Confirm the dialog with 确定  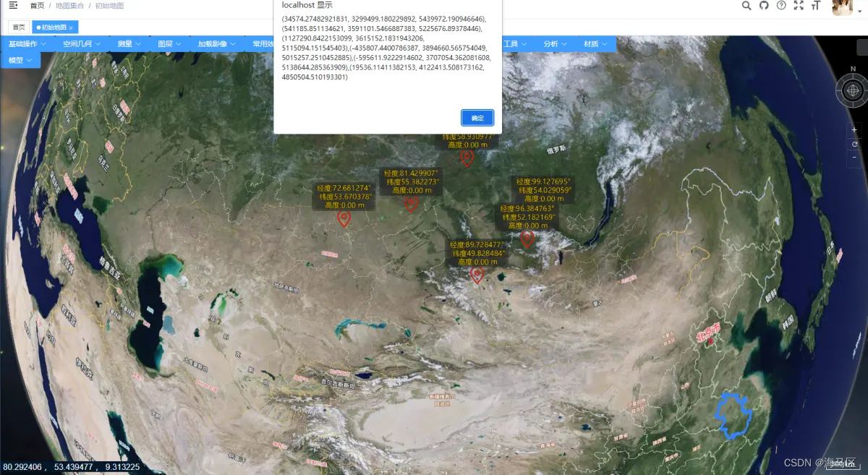click(477, 118)
